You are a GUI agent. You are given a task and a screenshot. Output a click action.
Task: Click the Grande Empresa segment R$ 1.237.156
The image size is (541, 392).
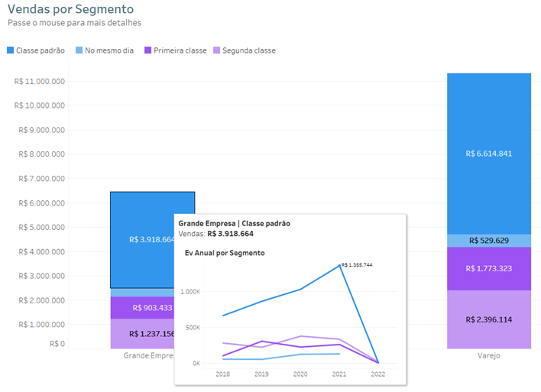(x=142, y=334)
